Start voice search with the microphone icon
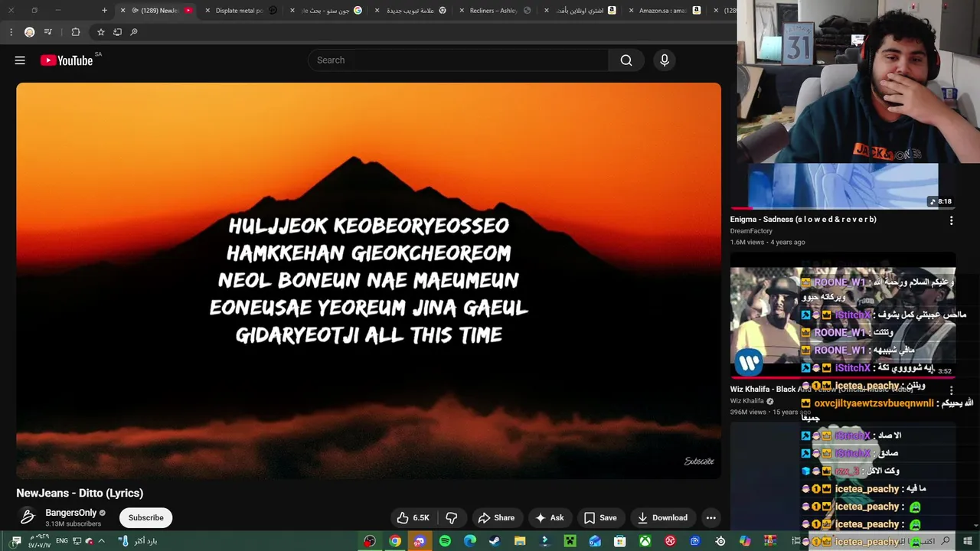Viewport: 980px width, 551px height. [x=665, y=60]
